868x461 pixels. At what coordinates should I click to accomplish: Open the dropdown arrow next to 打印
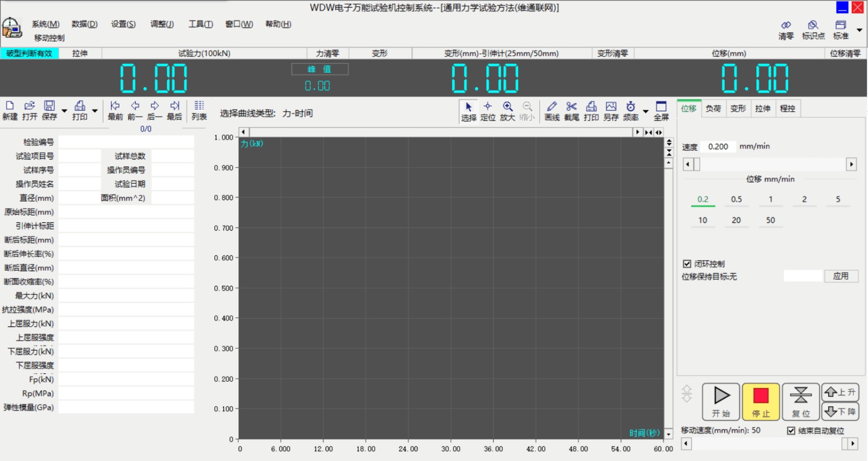tap(94, 111)
